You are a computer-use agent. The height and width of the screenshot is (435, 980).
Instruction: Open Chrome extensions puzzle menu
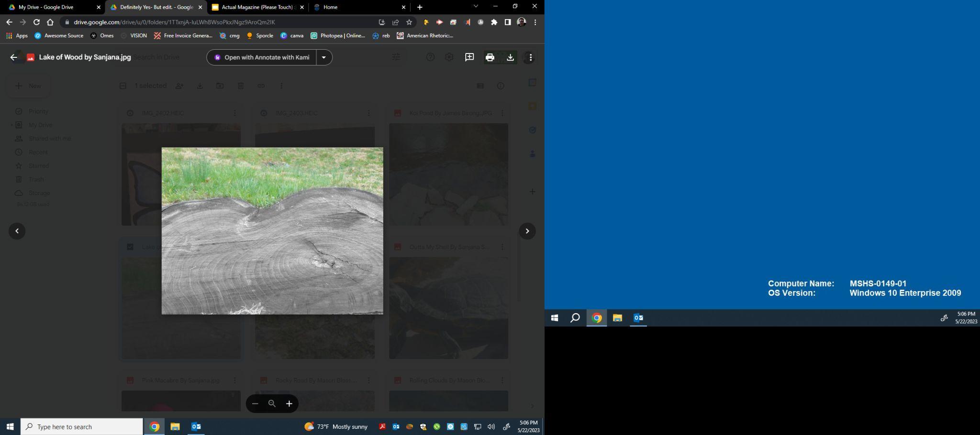point(494,22)
